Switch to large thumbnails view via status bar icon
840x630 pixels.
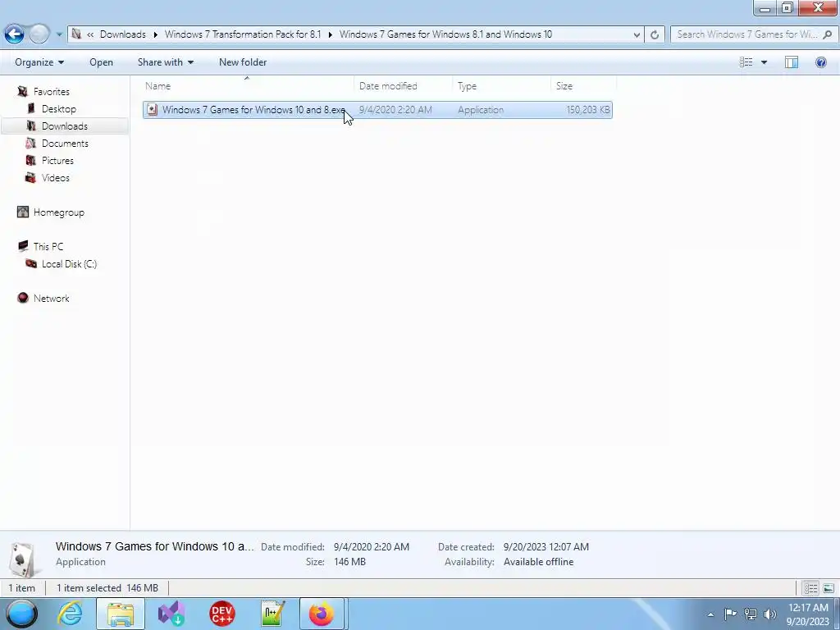[829, 588]
